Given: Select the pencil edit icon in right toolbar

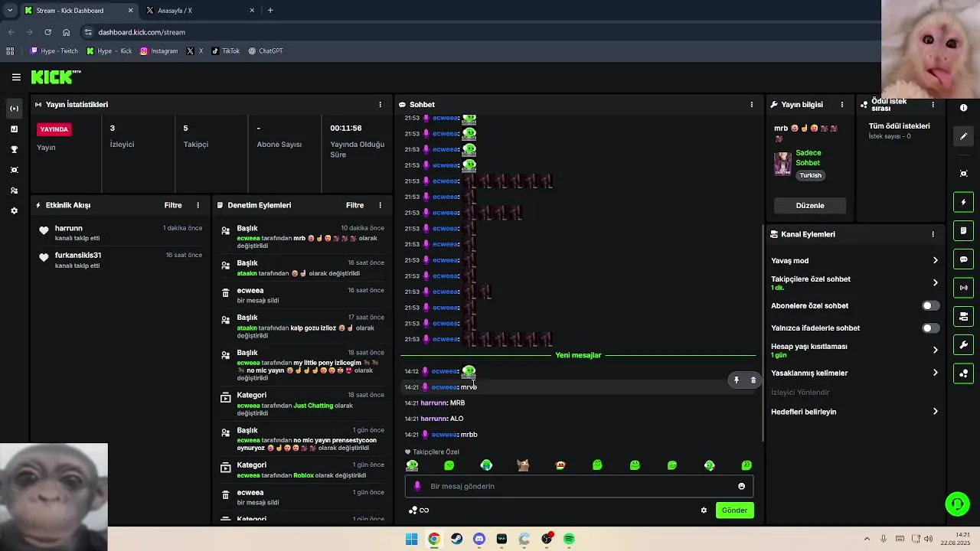Looking at the screenshot, I should tap(964, 136).
